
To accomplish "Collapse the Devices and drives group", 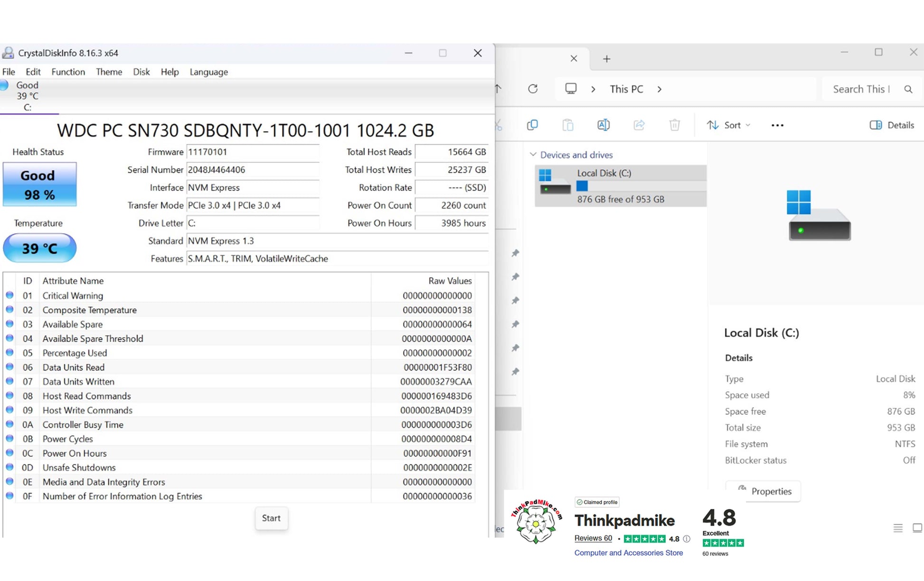I will 533,154.
